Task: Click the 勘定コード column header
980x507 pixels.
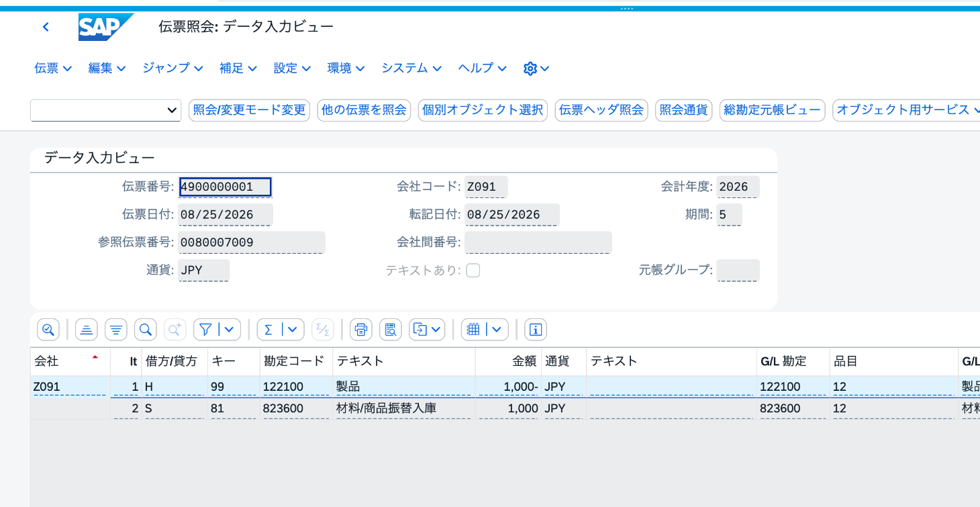Action: pos(296,361)
